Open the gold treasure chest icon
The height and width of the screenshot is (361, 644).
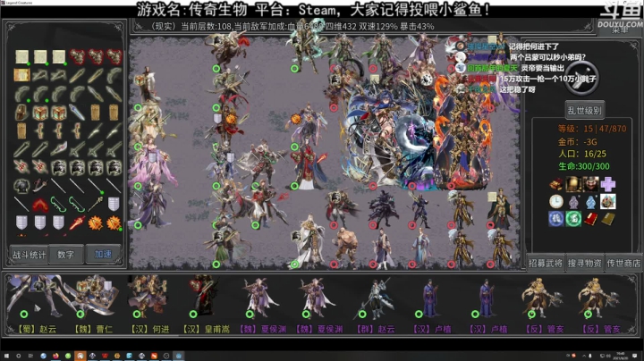click(x=556, y=185)
